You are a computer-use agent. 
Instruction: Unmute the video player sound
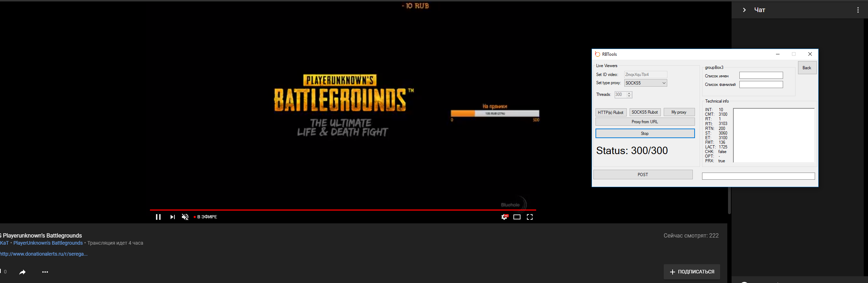[x=185, y=217]
